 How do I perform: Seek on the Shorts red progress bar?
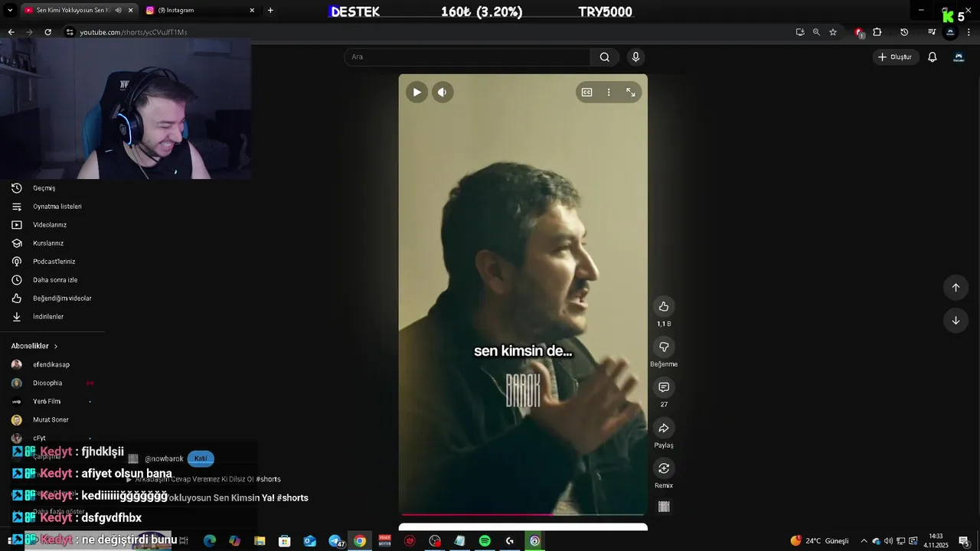pos(523,514)
